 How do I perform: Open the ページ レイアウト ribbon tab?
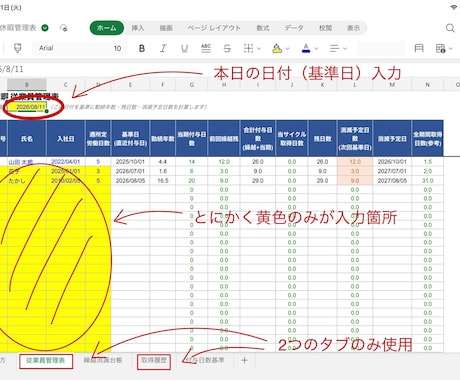pyautogui.click(x=214, y=28)
